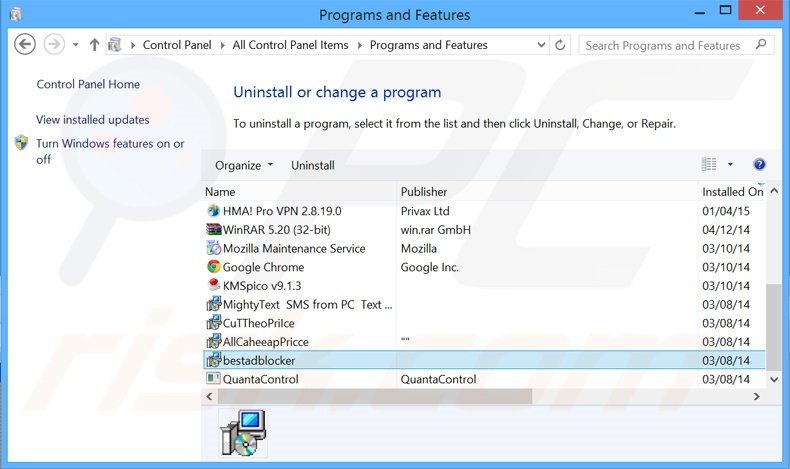The height and width of the screenshot is (469, 790).
Task: Click the Control Panel icon in address bar
Action: tap(115, 45)
